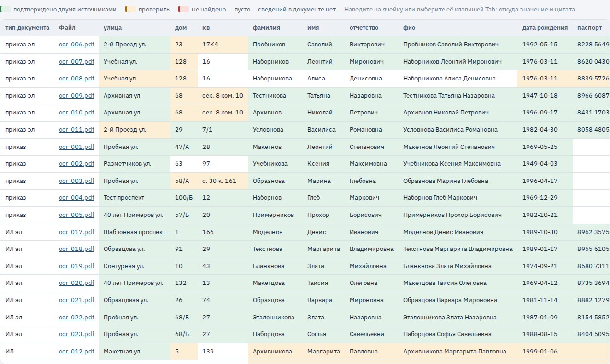Select the street cell in the Условнова row
The image size is (610, 364).
point(134,130)
